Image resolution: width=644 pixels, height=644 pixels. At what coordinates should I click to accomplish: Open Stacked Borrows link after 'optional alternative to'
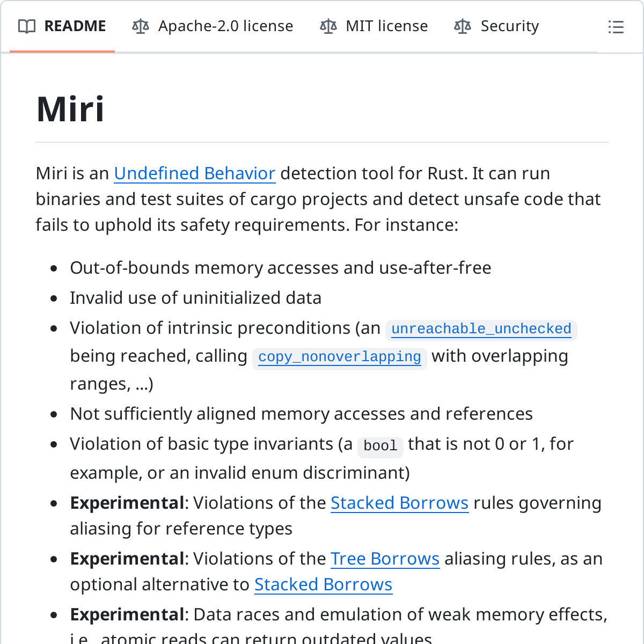coord(324,584)
